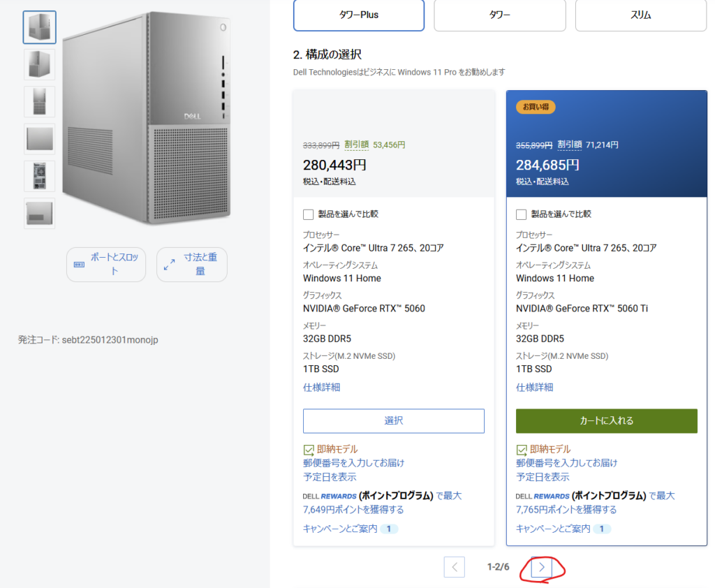
Task: Open the main Dell tower product image
Action: [x=147, y=118]
